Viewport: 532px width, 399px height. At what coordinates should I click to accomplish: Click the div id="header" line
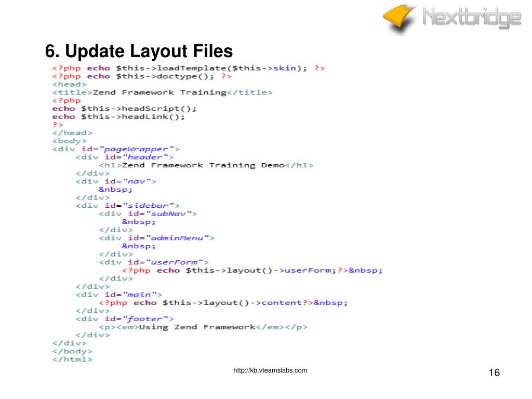pos(125,157)
